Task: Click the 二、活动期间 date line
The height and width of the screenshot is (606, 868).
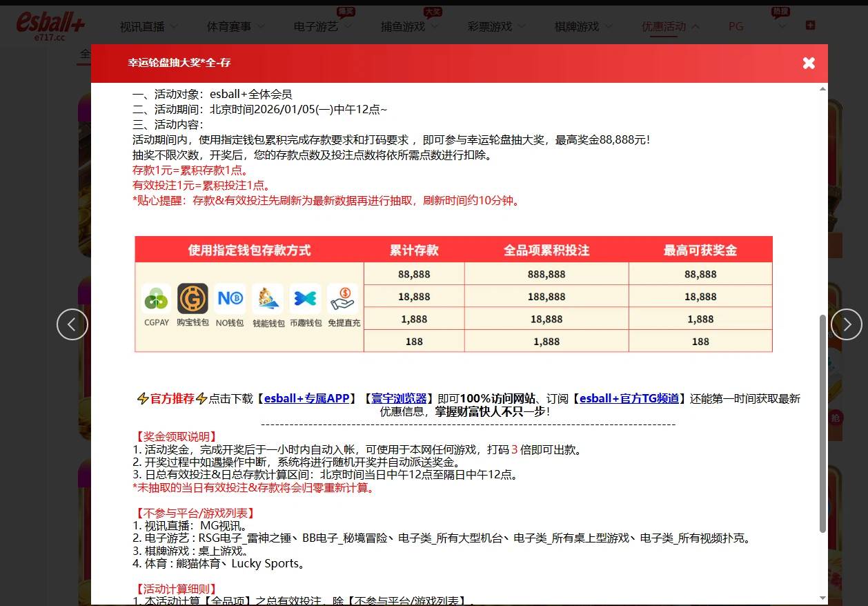Action: pos(260,110)
